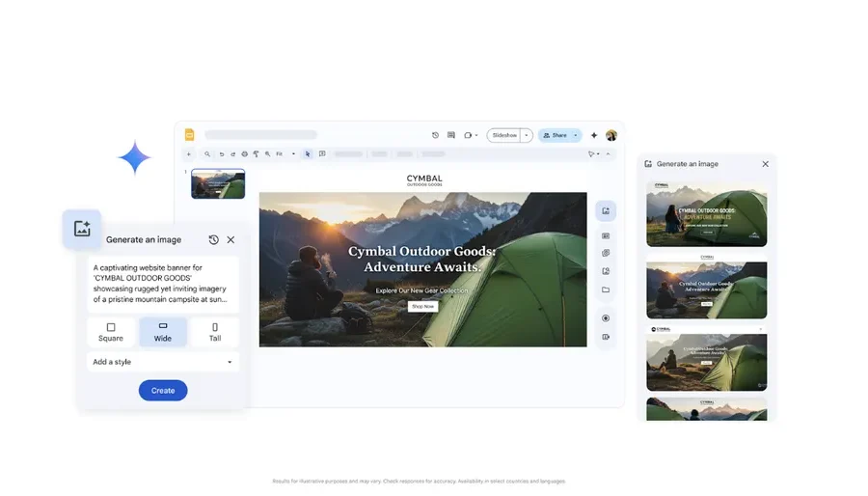Choose the Tall aspect ratio
This screenshot has width=868, height=496.
click(x=215, y=332)
